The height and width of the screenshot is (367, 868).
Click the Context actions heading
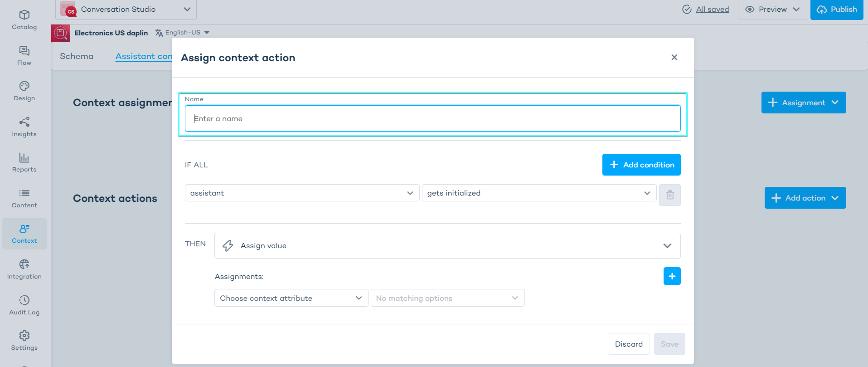[x=115, y=198]
